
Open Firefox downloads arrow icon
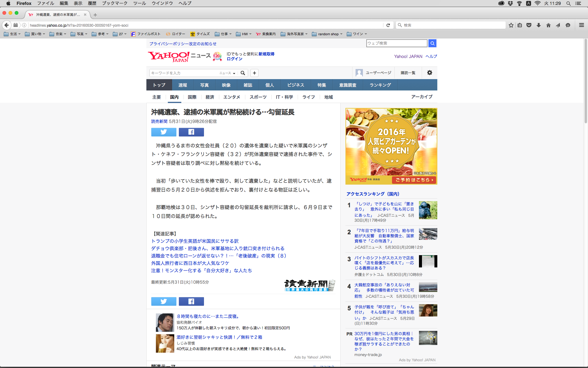(x=539, y=25)
